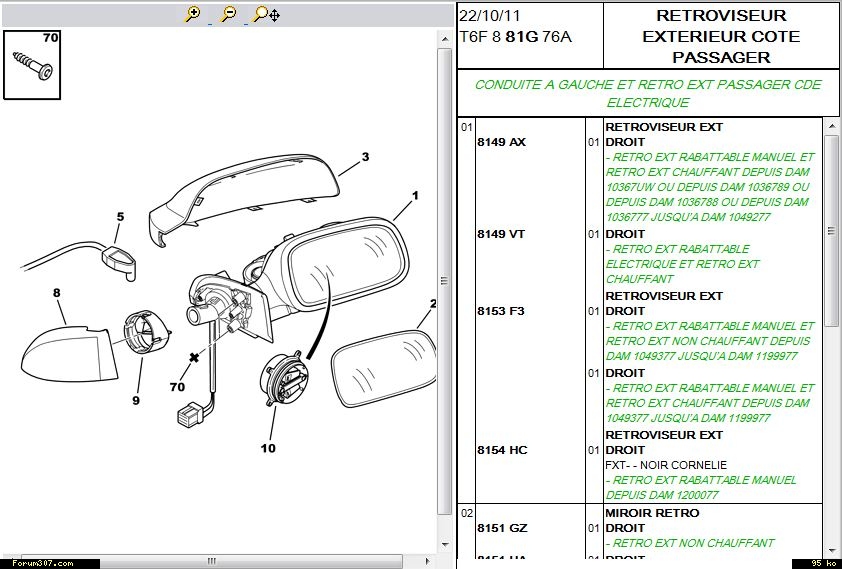Viewport: 842px width, 569px height.
Task: Select part reference 8153 F3
Action: click(501, 311)
